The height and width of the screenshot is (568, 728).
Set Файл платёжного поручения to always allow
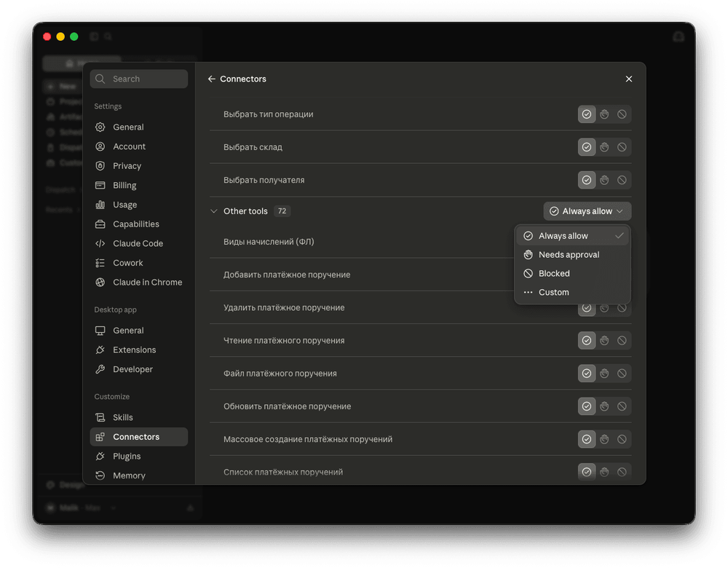(x=587, y=374)
